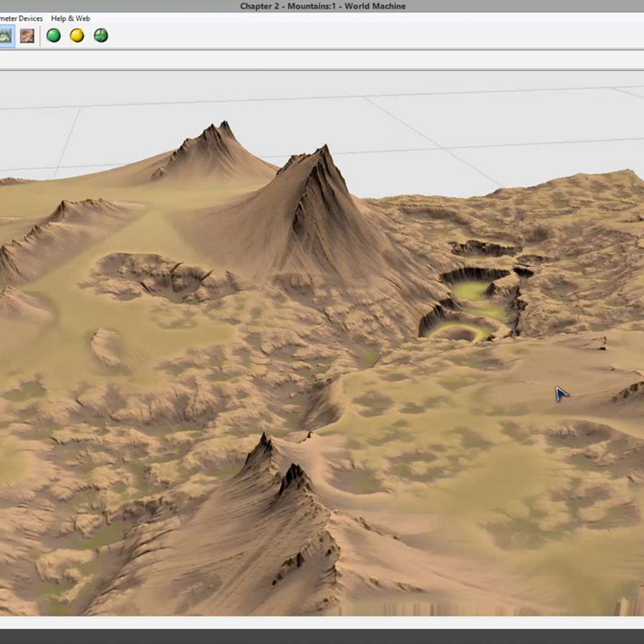644x644 pixels.
Task: Select the brown terrain view icon
Action: pyautogui.click(x=27, y=36)
